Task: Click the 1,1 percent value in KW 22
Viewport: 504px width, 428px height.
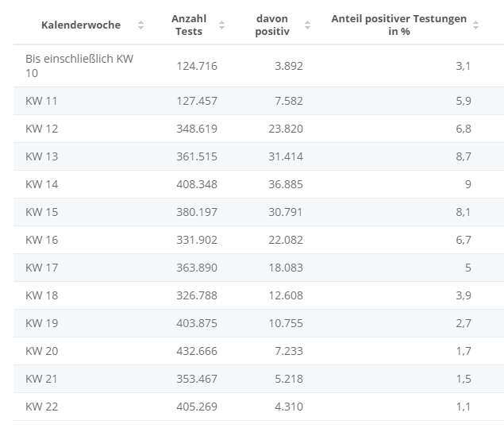Action: point(464,407)
